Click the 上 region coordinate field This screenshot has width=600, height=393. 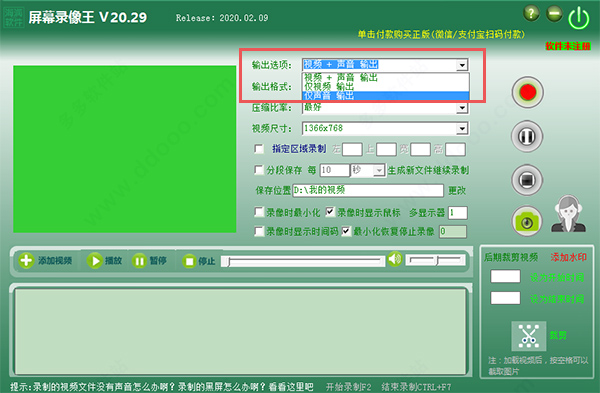coord(386,149)
